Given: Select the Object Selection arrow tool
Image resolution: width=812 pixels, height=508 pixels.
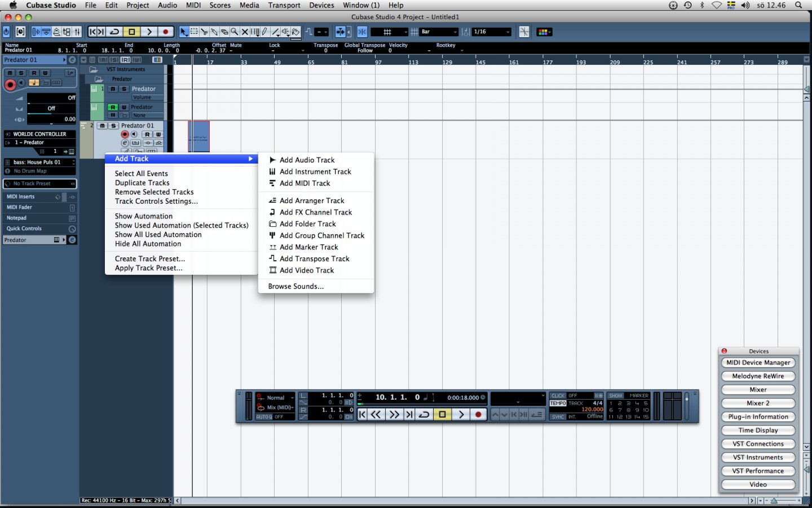Looking at the screenshot, I should click(x=184, y=32).
